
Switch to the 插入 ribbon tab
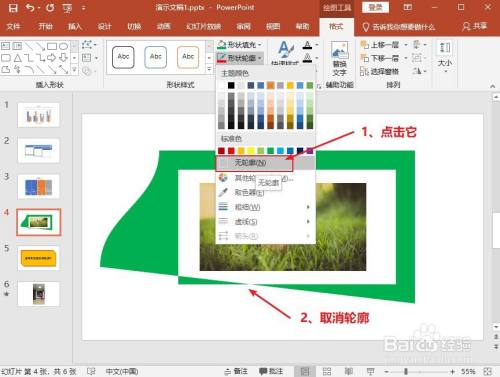click(x=75, y=26)
